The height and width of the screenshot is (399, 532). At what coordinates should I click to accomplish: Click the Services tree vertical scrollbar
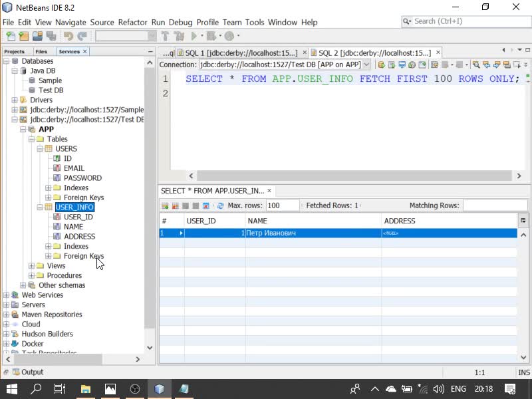coord(150,198)
